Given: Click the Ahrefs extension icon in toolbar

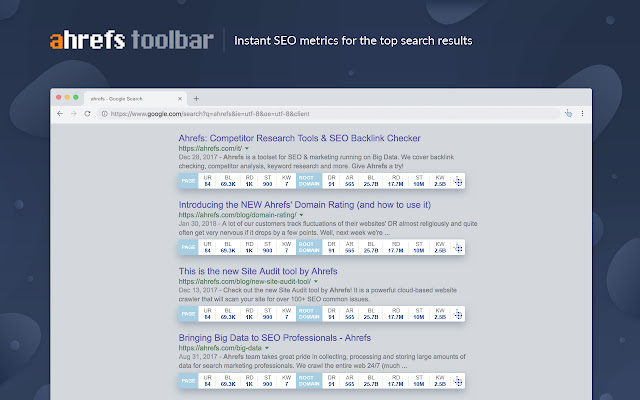Looking at the screenshot, I should click(x=569, y=113).
